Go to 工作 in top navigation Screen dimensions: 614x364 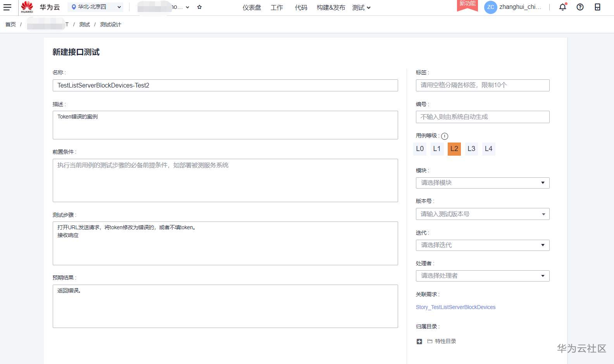(277, 7)
